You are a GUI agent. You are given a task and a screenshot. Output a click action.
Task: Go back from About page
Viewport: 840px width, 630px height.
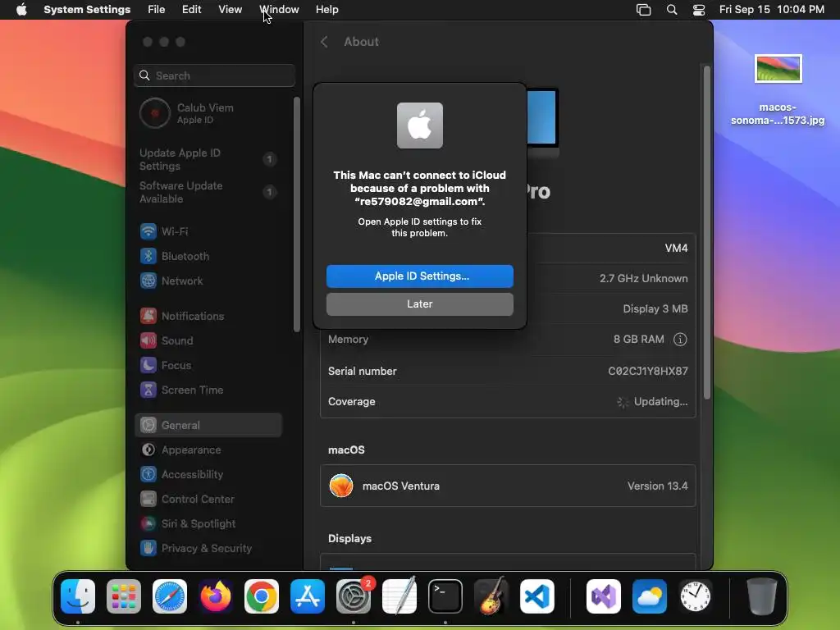324,42
